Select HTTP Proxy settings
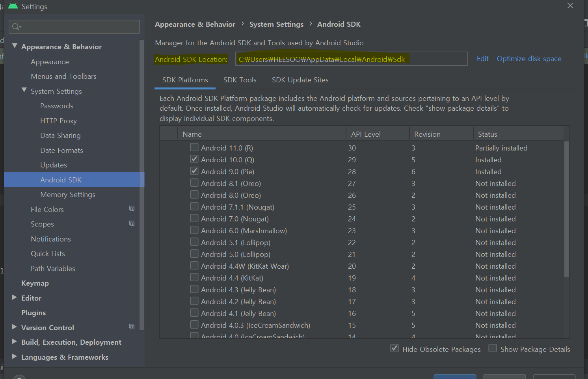The width and height of the screenshot is (588, 379). 58,121
